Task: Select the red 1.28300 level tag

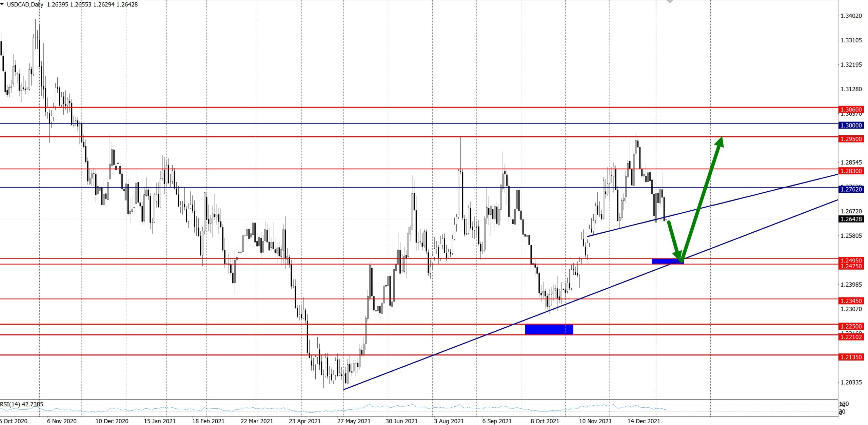Action: coord(851,171)
